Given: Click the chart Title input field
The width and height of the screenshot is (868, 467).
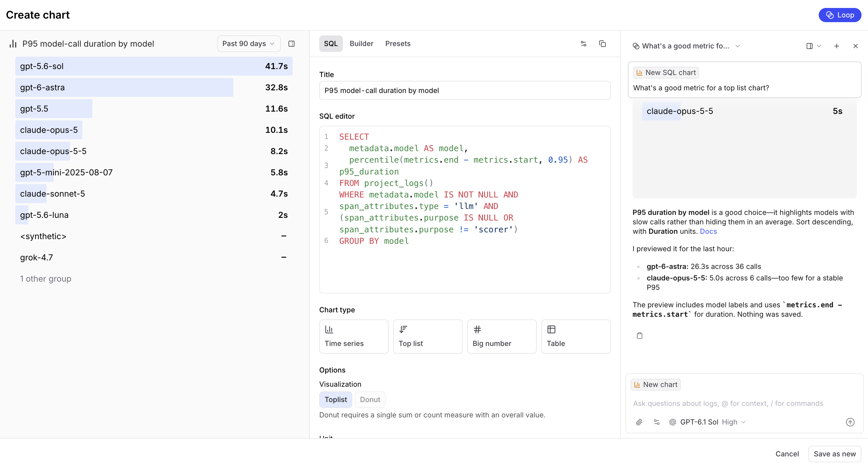Looking at the screenshot, I should point(465,90).
